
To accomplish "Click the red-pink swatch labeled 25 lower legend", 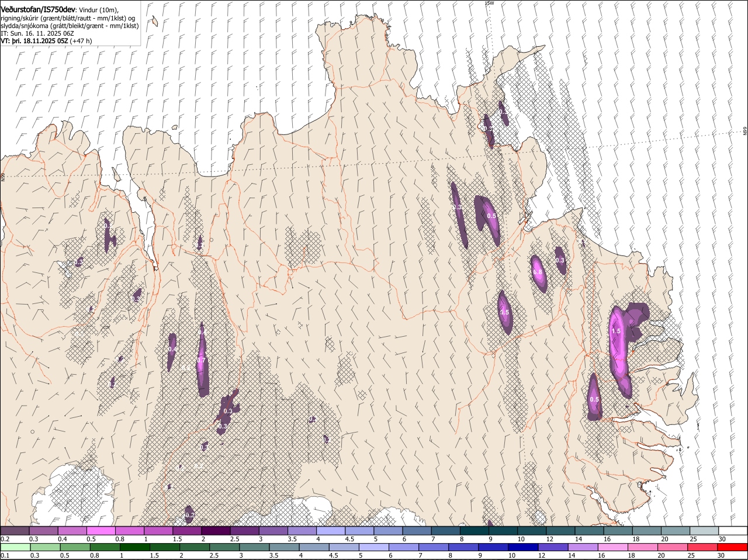I will (703, 547).
